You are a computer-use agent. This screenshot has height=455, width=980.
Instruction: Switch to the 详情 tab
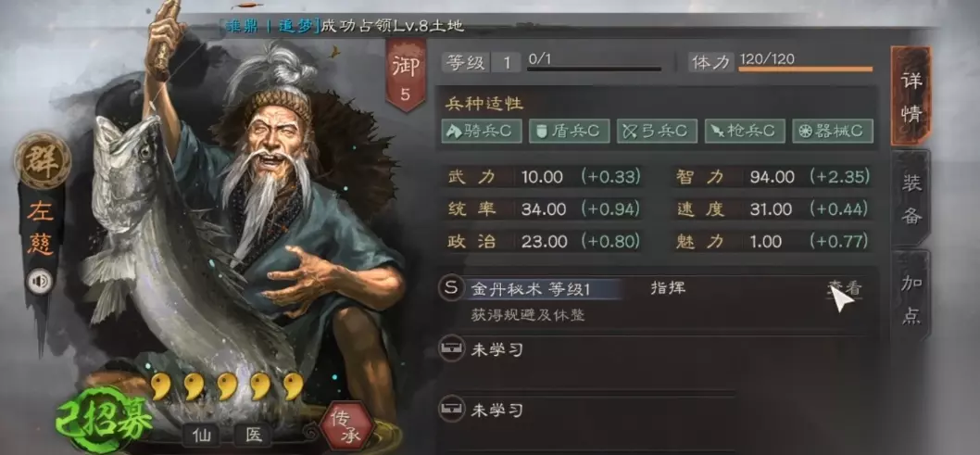click(911, 96)
